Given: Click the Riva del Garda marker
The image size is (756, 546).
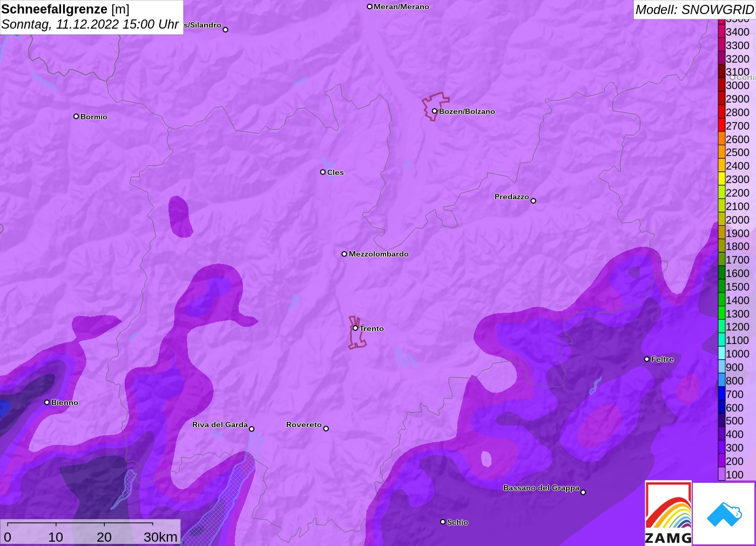Looking at the screenshot, I should 252,429.
